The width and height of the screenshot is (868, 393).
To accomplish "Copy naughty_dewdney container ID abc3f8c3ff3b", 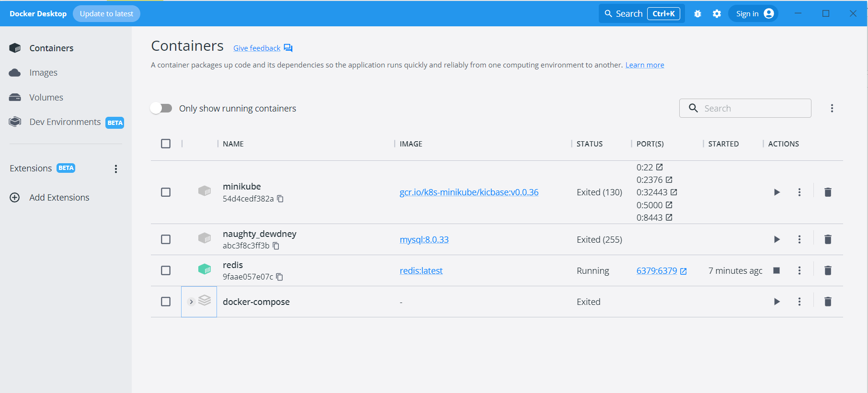I will click(276, 246).
